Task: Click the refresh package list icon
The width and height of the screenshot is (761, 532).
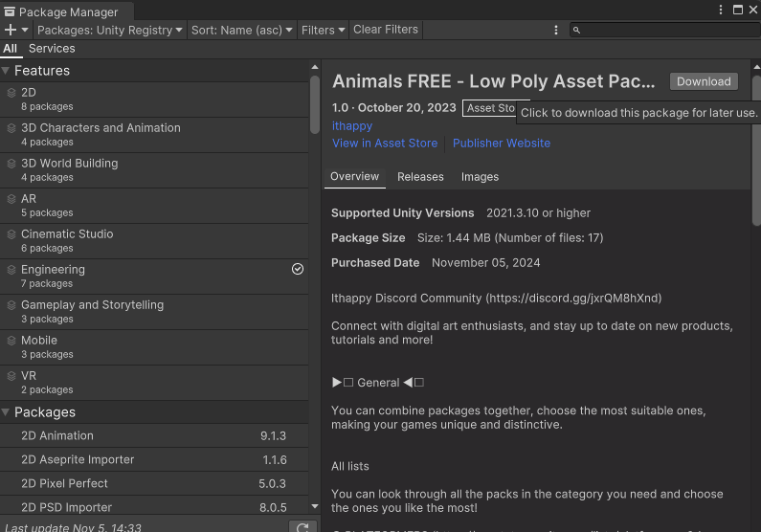Action: coord(302,527)
